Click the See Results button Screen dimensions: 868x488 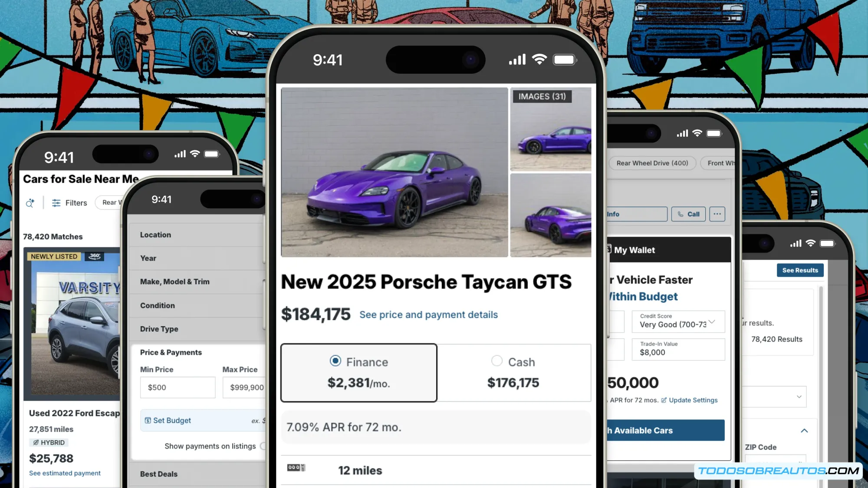(800, 270)
